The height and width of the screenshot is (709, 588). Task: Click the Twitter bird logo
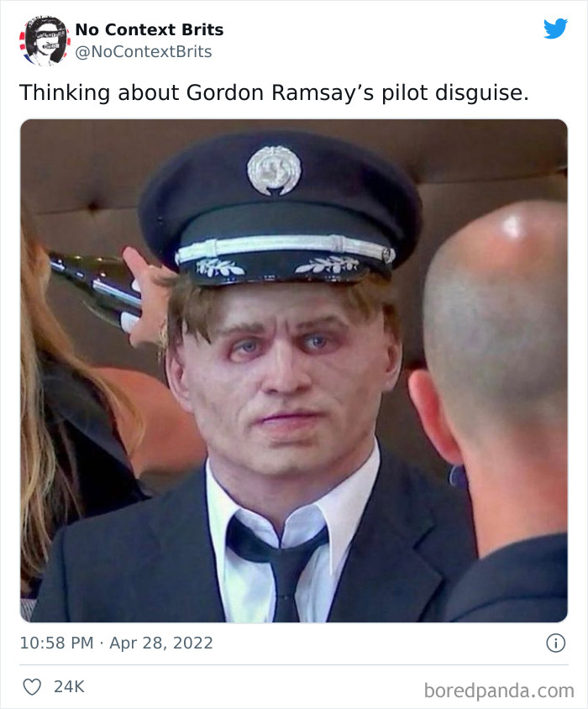[x=555, y=29]
